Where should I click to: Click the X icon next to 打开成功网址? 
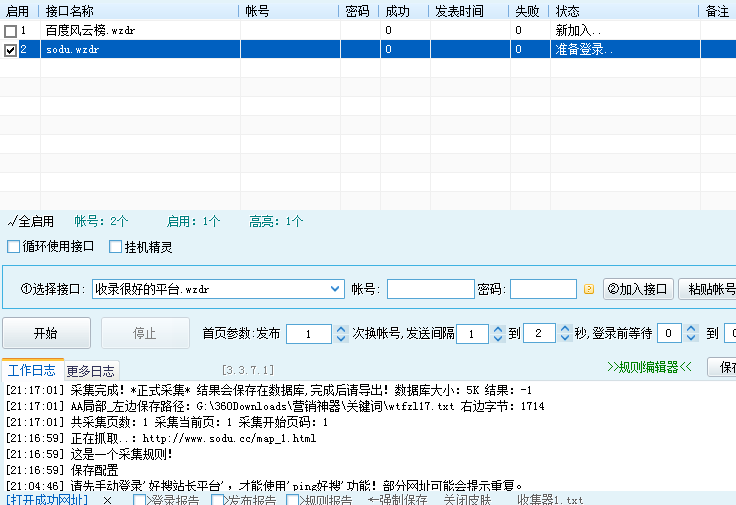point(107,500)
